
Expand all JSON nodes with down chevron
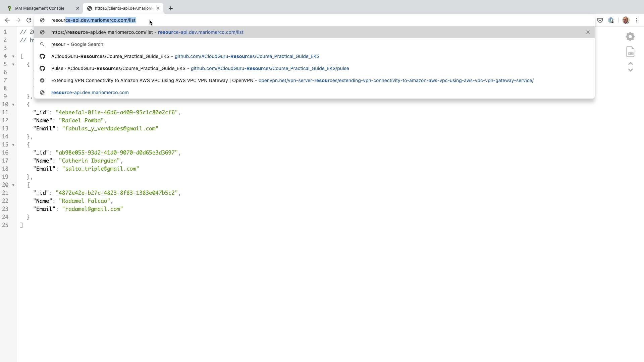coord(630,70)
